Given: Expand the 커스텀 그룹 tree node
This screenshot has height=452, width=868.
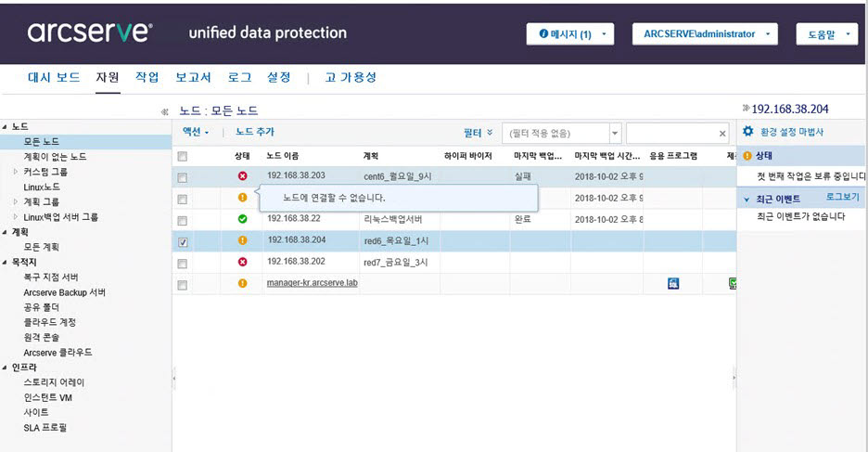Looking at the screenshot, I should pos(16,172).
